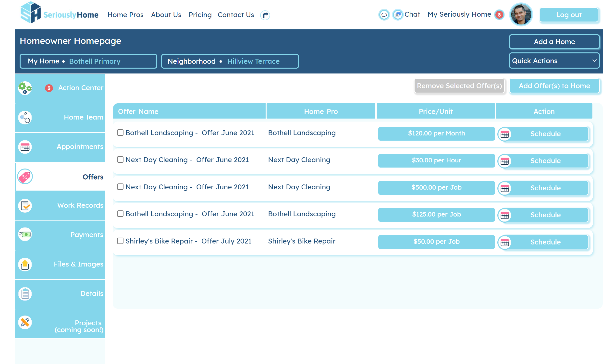Check the Shirley's Bike Repair offer checkbox
Image resolution: width=614 pixels, height=364 pixels.
(120, 241)
